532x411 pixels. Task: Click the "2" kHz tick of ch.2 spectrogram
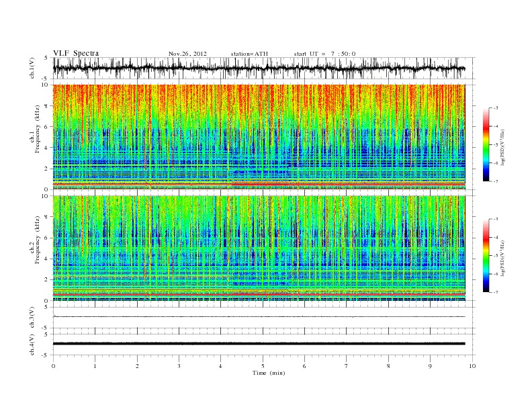click(47, 280)
